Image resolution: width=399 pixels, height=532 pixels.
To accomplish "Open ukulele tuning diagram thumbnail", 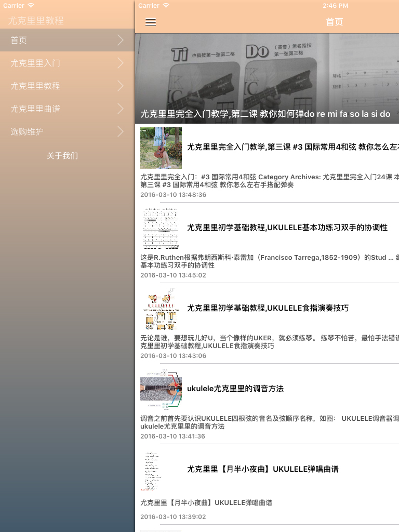I will click(161, 390).
